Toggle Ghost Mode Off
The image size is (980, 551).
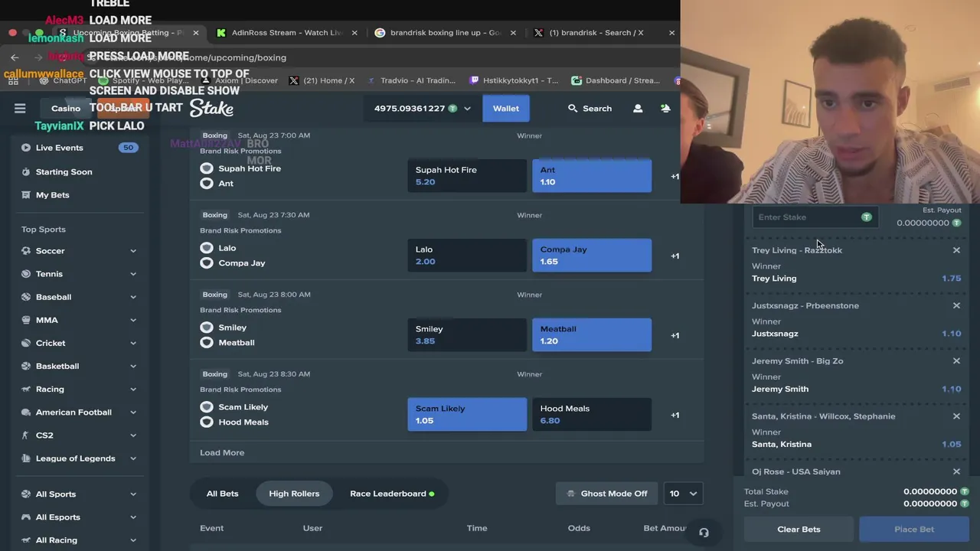coord(606,494)
